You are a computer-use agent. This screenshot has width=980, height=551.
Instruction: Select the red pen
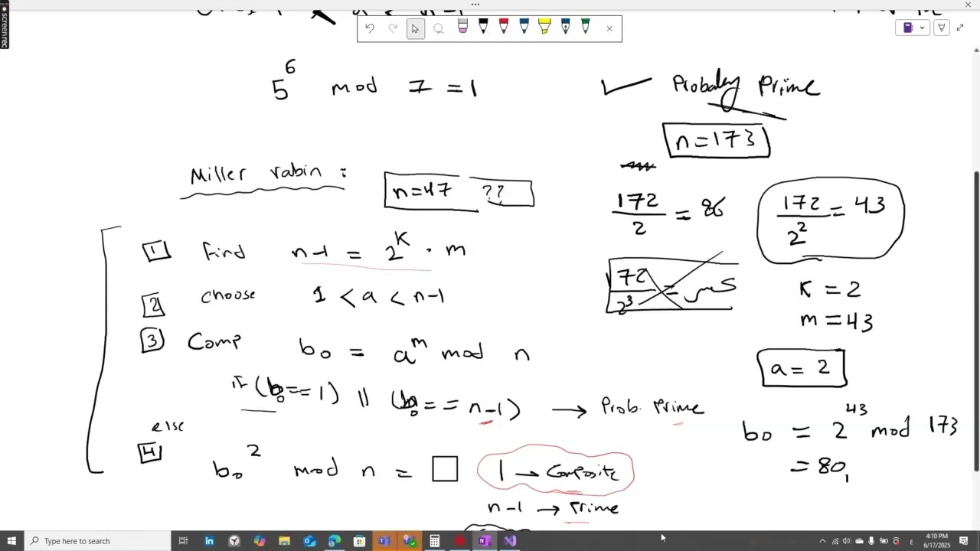point(503,28)
